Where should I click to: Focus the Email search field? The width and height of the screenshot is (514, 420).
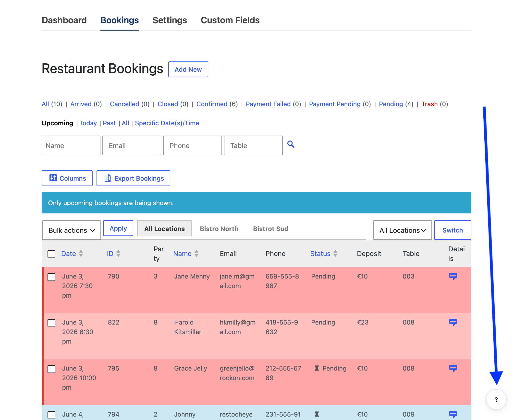click(x=132, y=145)
